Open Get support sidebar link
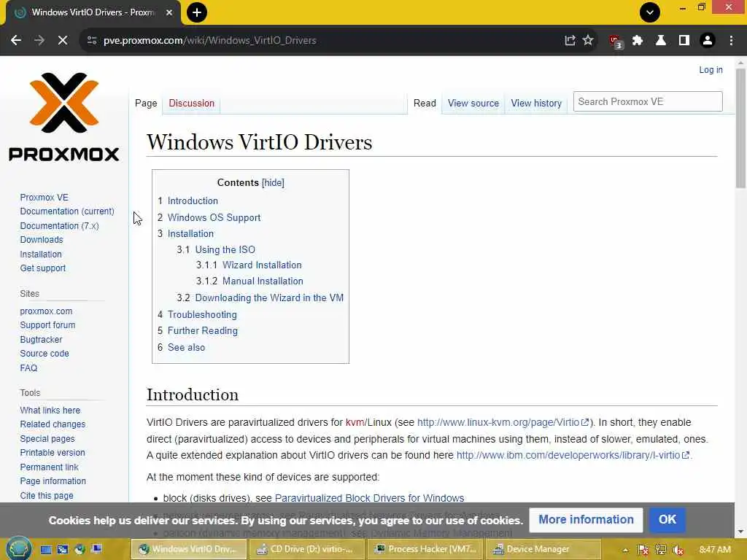This screenshot has width=747, height=560. [x=43, y=268]
